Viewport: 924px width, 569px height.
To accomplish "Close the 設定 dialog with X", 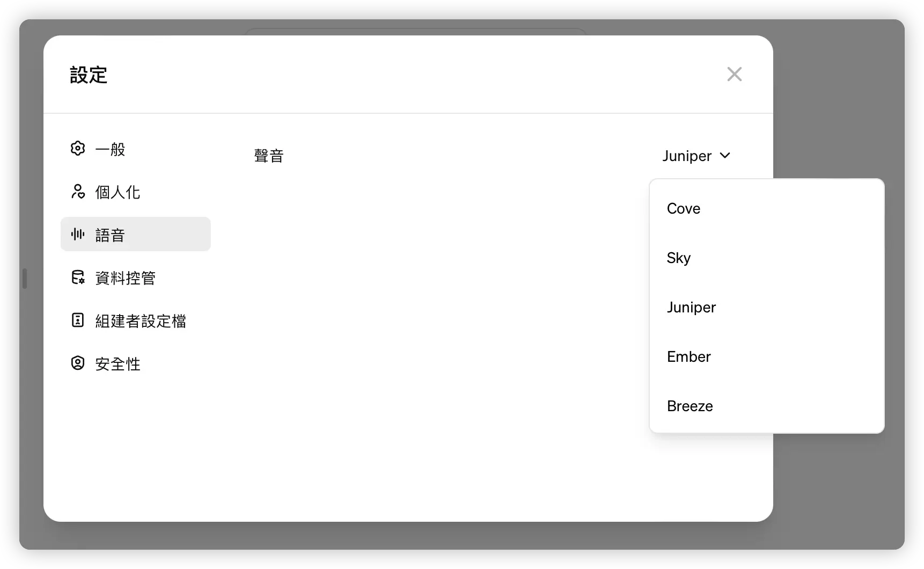I will pos(734,74).
